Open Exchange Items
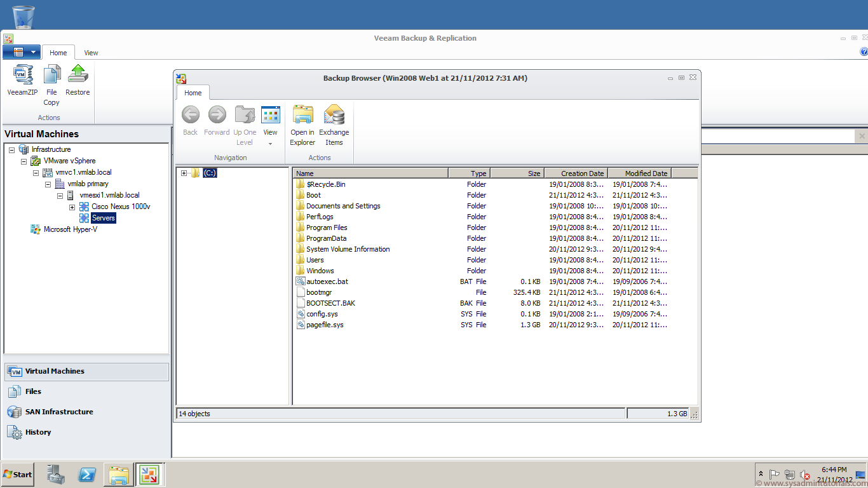Image resolution: width=868 pixels, height=488 pixels. tap(334, 126)
